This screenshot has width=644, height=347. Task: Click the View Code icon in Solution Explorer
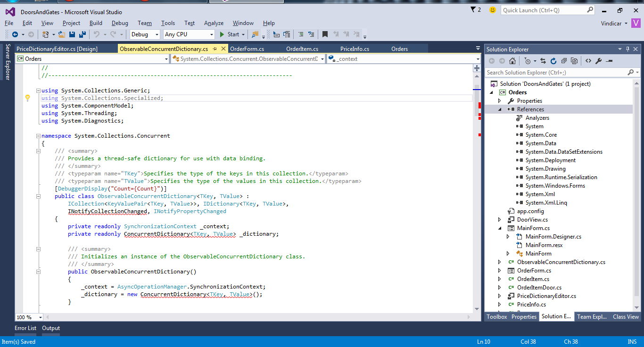point(588,61)
